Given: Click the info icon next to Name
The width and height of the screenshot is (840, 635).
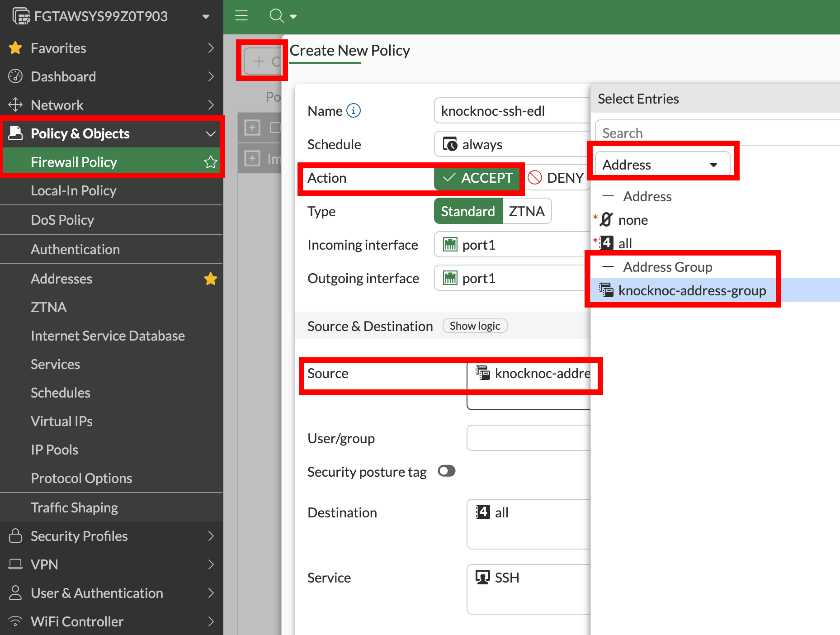Looking at the screenshot, I should pos(353,111).
